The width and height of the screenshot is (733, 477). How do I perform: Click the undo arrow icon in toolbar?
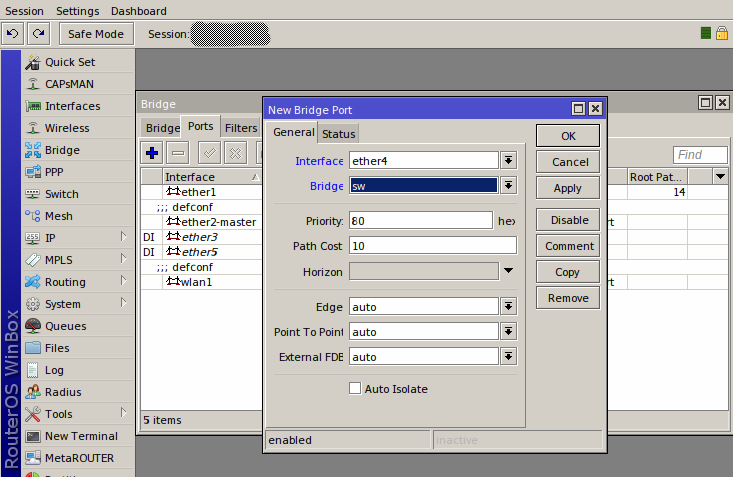pos(13,34)
